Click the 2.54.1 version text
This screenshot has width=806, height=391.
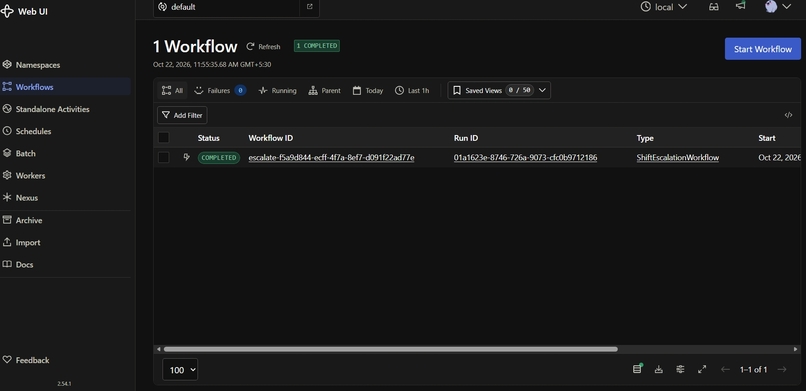(64, 384)
